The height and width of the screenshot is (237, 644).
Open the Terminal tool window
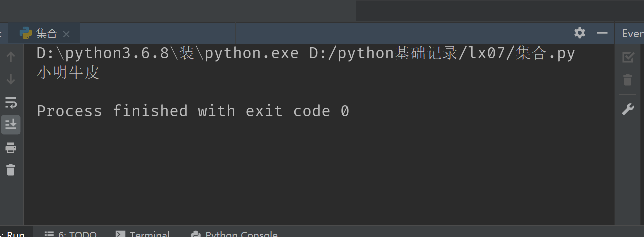143,234
